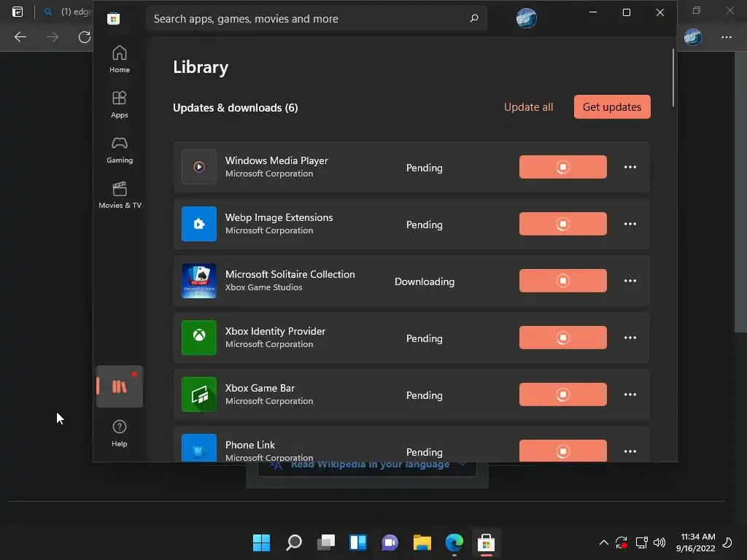Image resolution: width=747 pixels, height=560 pixels.
Task: Open taskbar Search
Action: pyautogui.click(x=293, y=542)
